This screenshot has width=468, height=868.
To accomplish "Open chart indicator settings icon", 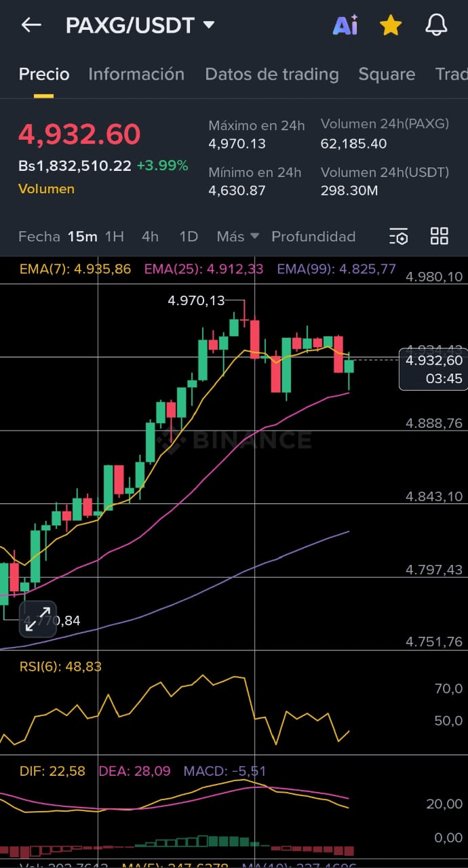I will pos(398,236).
